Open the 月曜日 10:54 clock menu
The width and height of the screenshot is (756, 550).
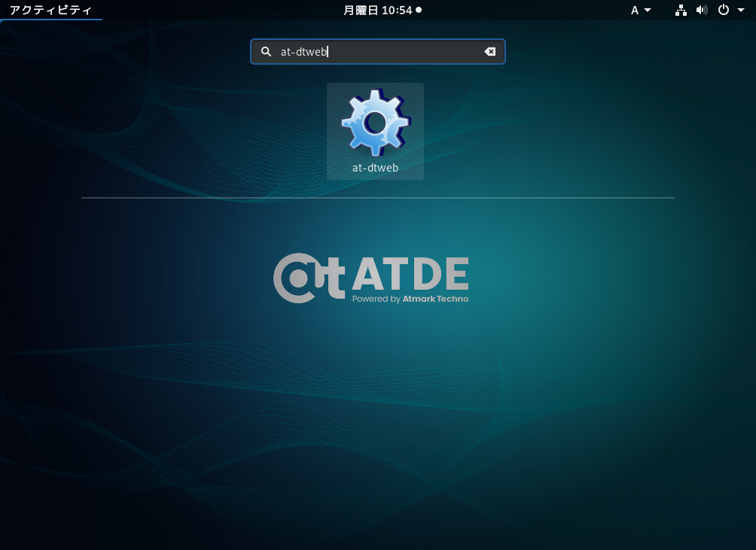[x=377, y=10]
